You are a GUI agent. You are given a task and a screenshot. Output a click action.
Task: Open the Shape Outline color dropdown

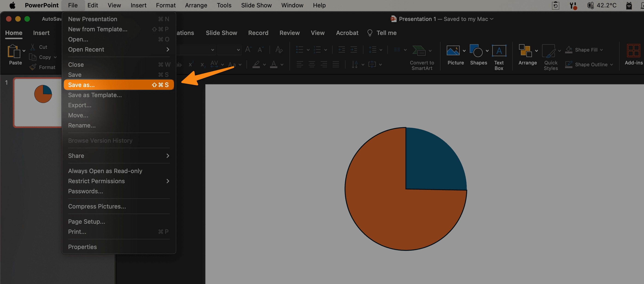[x=612, y=64]
